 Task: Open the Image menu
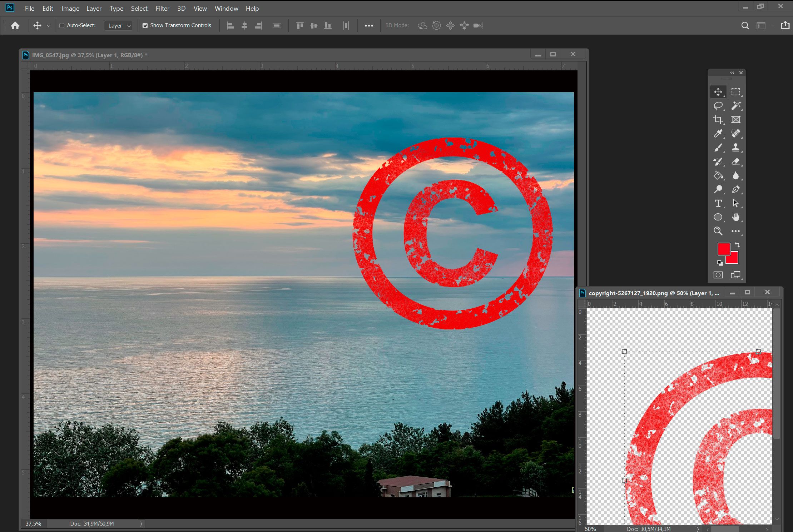tap(70, 8)
